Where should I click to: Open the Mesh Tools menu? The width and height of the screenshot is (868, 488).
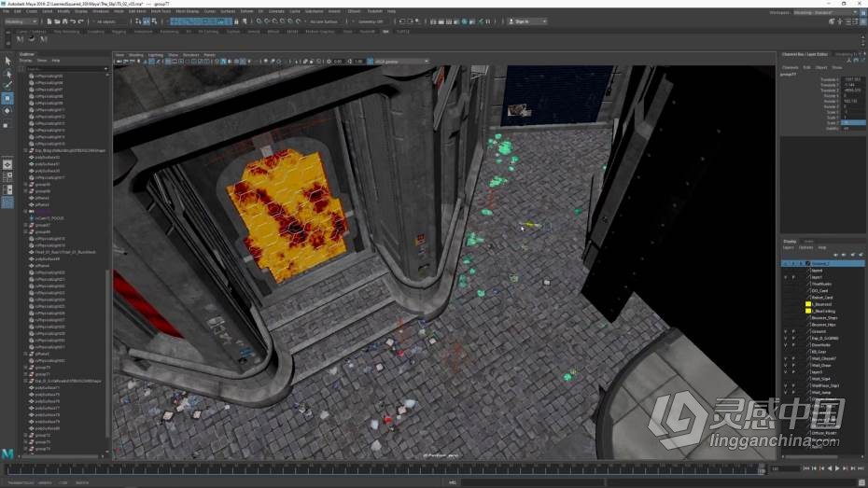pyautogui.click(x=161, y=11)
